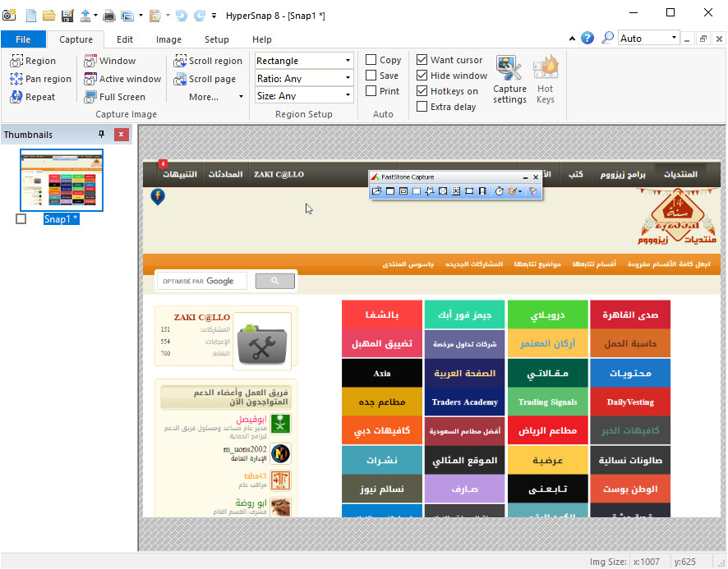The image size is (728, 569).
Task: Restore the Snap1 document window
Action: click(x=703, y=39)
